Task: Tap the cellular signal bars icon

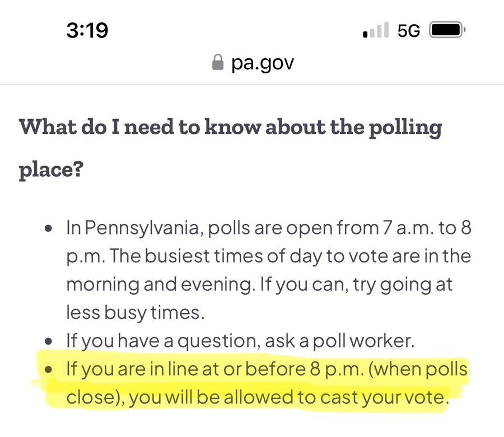Action: tap(376, 31)
